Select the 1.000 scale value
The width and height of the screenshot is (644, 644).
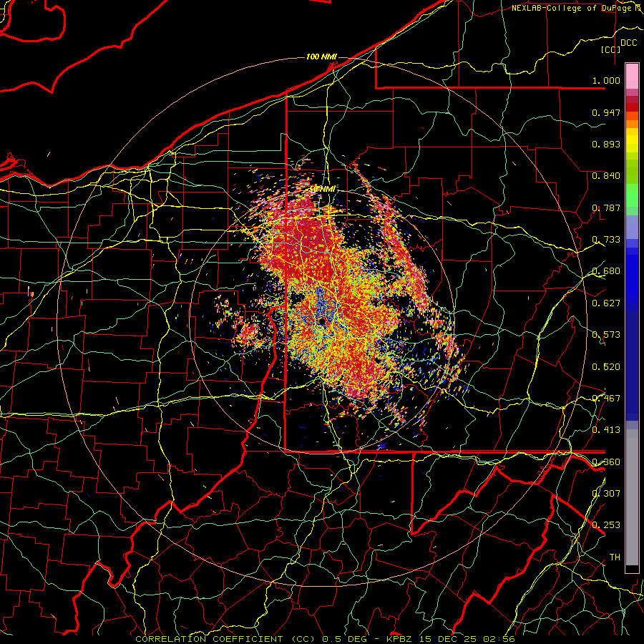click(x=606, y=80)
